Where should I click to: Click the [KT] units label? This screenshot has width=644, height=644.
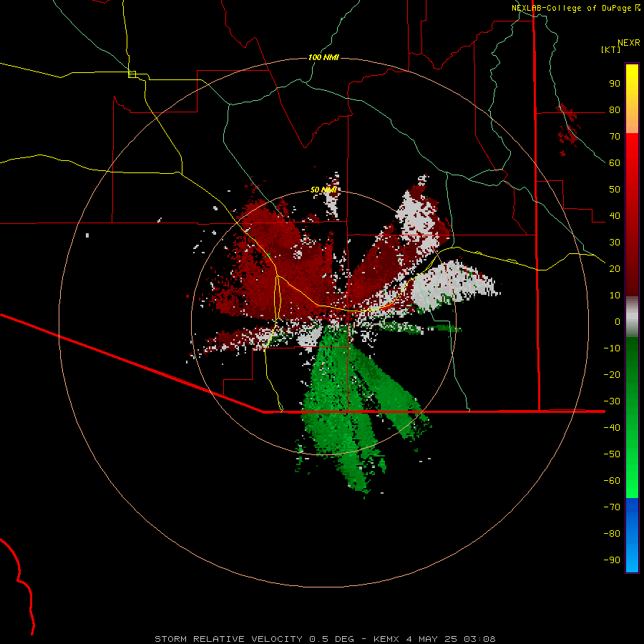click(611, 49)
